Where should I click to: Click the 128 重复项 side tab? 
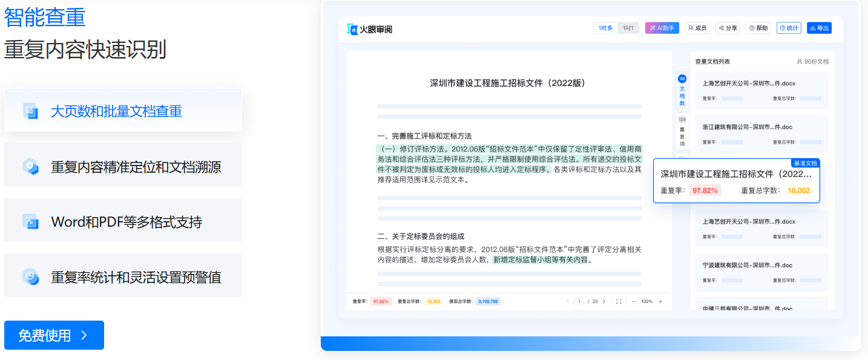(x=682, y=131)
